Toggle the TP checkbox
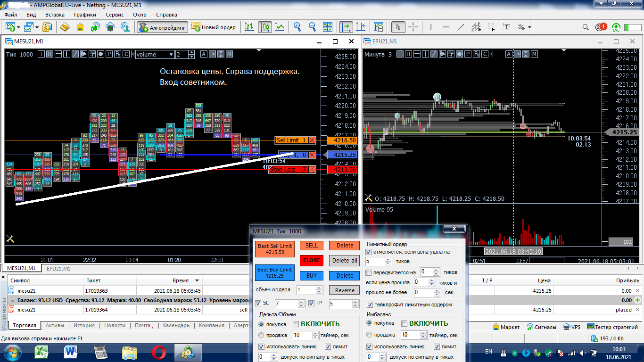Image resolution: width=644 pixels, height=362 pixels. point(312,303)
